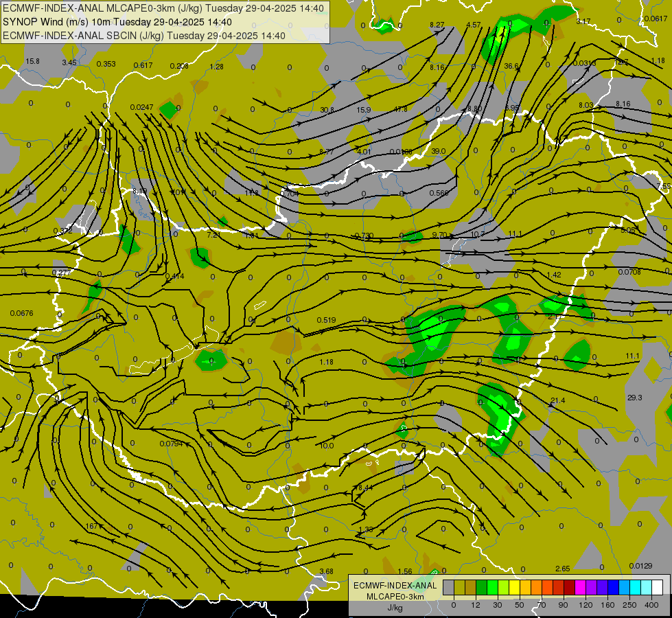Select the '0.277' map value
The image size is (672, 618).
tap(61, 273)
